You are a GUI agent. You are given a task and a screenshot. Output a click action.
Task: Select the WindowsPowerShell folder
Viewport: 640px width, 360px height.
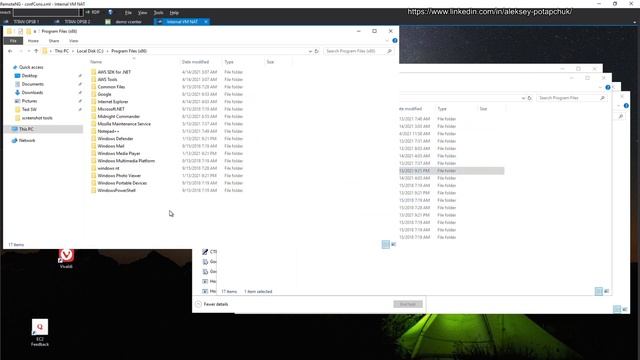point(116,191)
